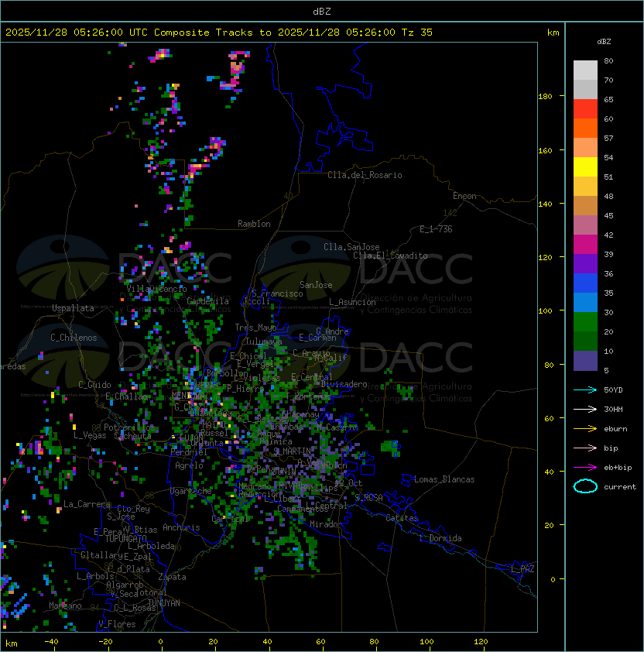
Task: Pick the light blue swatch between 35 and 30
Action: (585, 303)
